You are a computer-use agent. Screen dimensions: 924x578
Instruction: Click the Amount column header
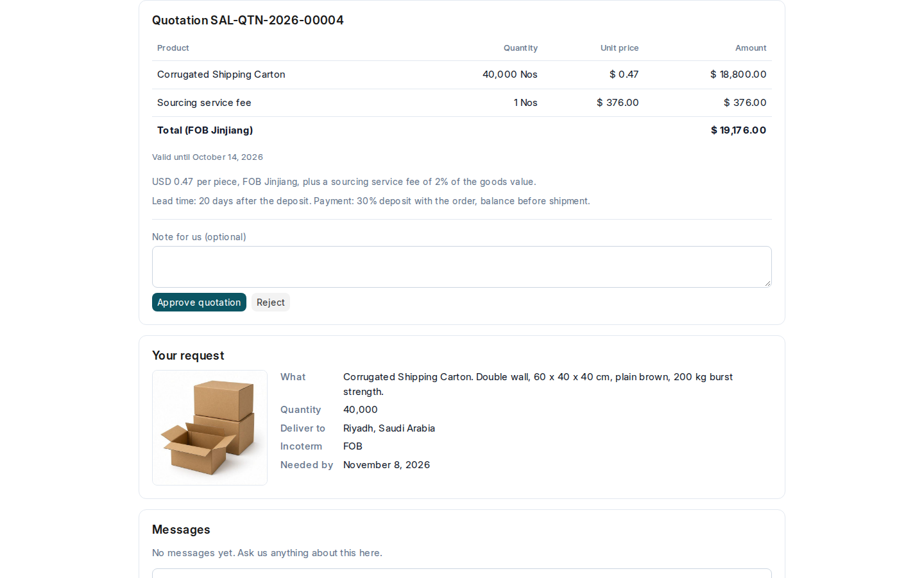point(751,48)
